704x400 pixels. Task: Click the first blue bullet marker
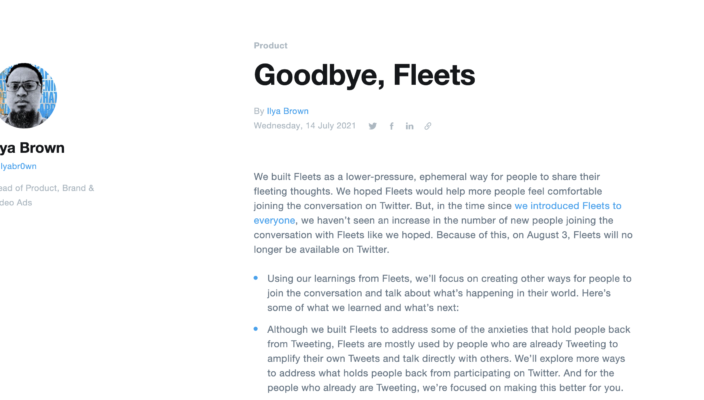pyautogui.click(x=257, y=277)
